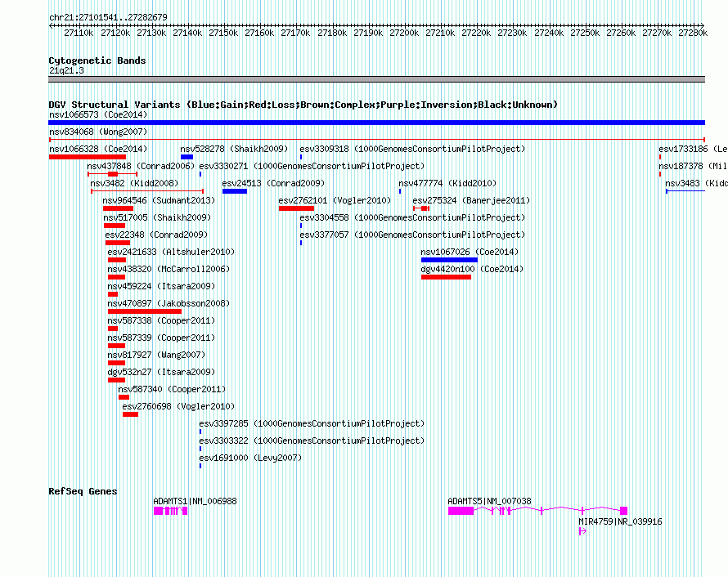The image size is (728, 577).
Task: Click the chr21:27101541..27282679 coordinate label
Action: click(x=108, y=17)
